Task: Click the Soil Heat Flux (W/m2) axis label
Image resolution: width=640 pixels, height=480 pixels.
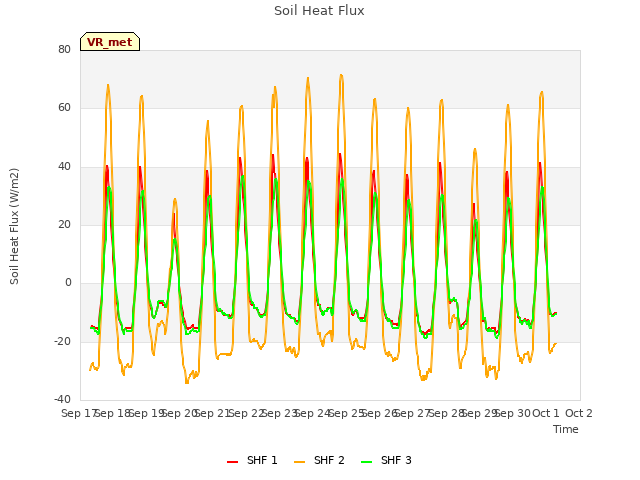Action: point(14,226)
